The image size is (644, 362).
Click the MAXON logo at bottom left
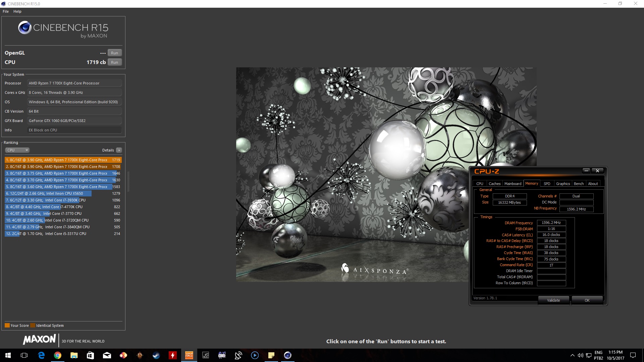click(x=39, y=340)
